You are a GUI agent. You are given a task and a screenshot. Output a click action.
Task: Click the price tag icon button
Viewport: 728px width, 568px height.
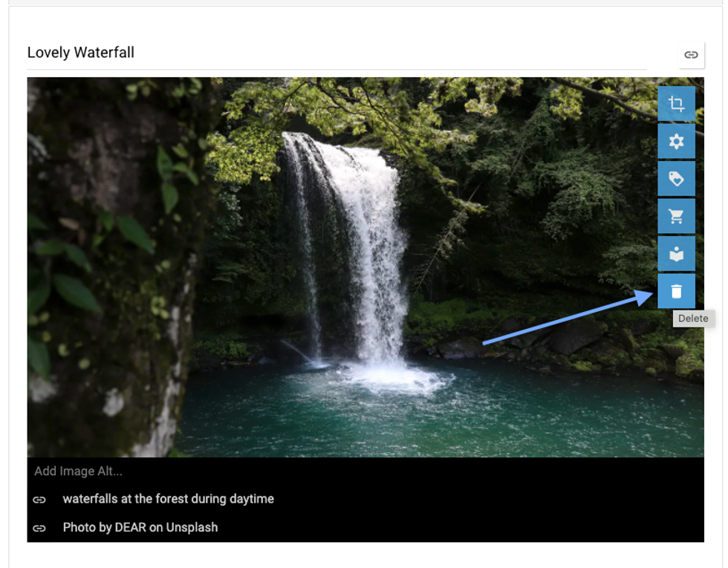coord(676,179)
